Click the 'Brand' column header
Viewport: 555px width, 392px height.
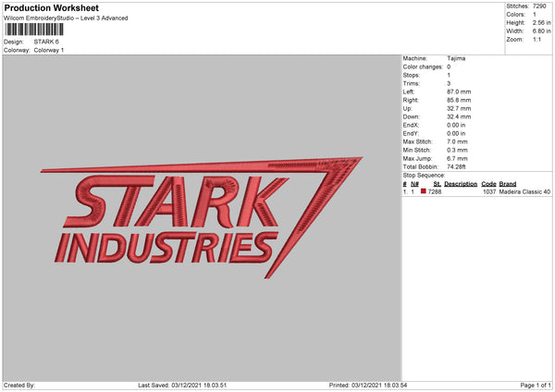point(508,184)
